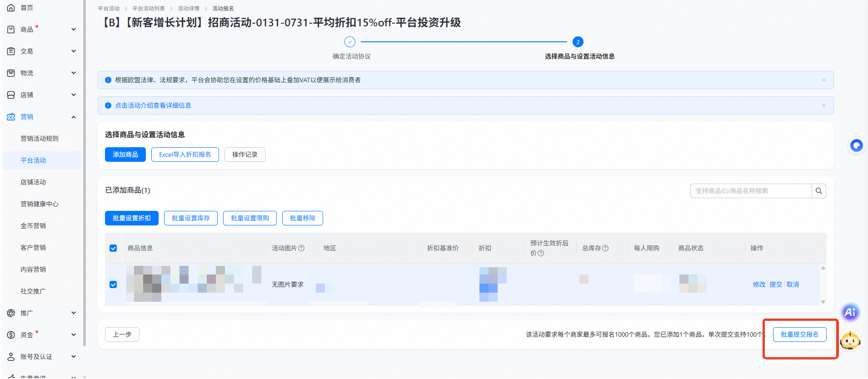The width and height of the screenshot is (868, 379).
Task: Click 批量提交报名 button
Action: coord(799,334)
